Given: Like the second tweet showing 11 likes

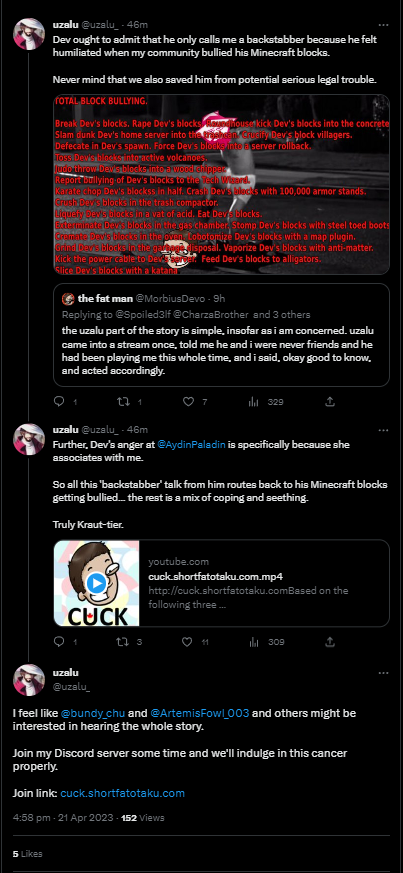Looking at the screenshot, I should (188, 642).
